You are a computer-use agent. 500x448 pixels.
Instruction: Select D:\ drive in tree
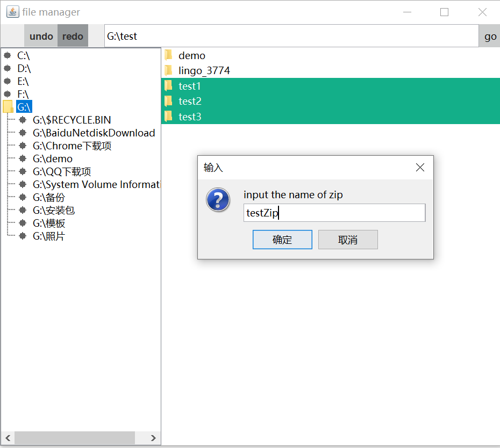(x=24, y=69)
